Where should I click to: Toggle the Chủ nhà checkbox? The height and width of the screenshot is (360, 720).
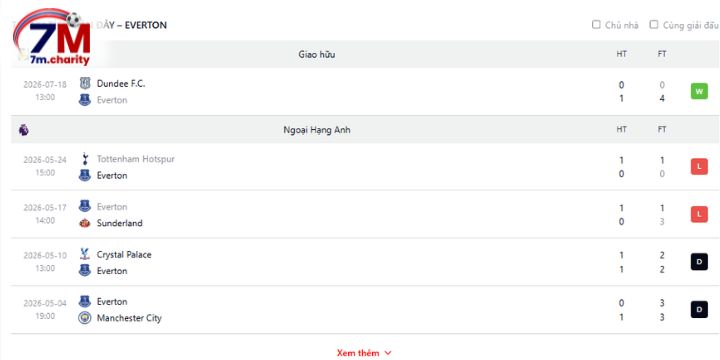596,25
